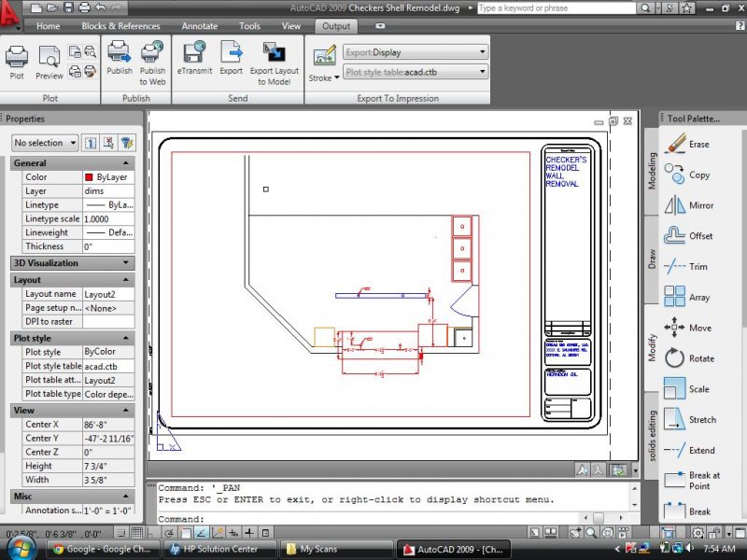Click the Plot printer icon
This screenshot has width=747, height=560.
click(x=17, y=58)
